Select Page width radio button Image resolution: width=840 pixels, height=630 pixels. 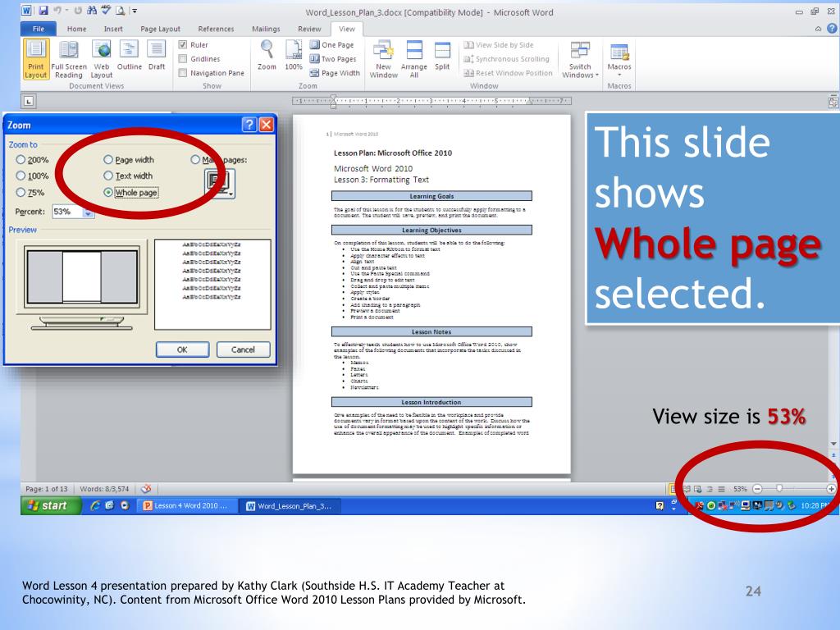tap(108, 160)
